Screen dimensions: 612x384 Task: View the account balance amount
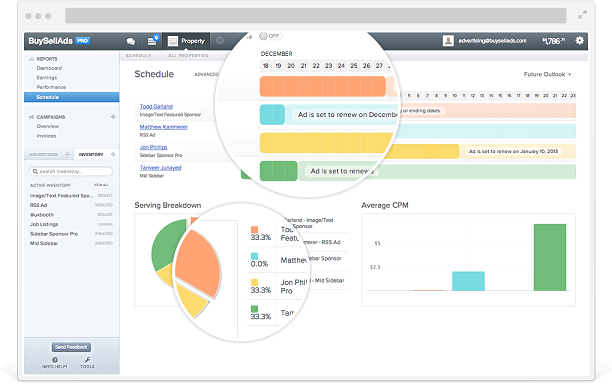[553, 41]
